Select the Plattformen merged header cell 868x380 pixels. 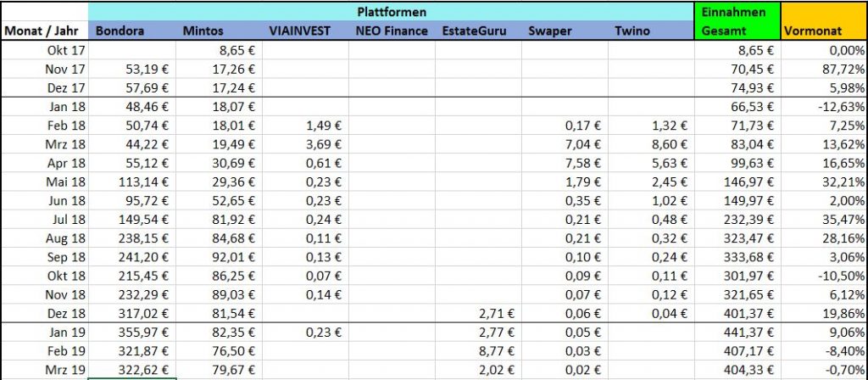pyautogui.click(x=392, y=11)
